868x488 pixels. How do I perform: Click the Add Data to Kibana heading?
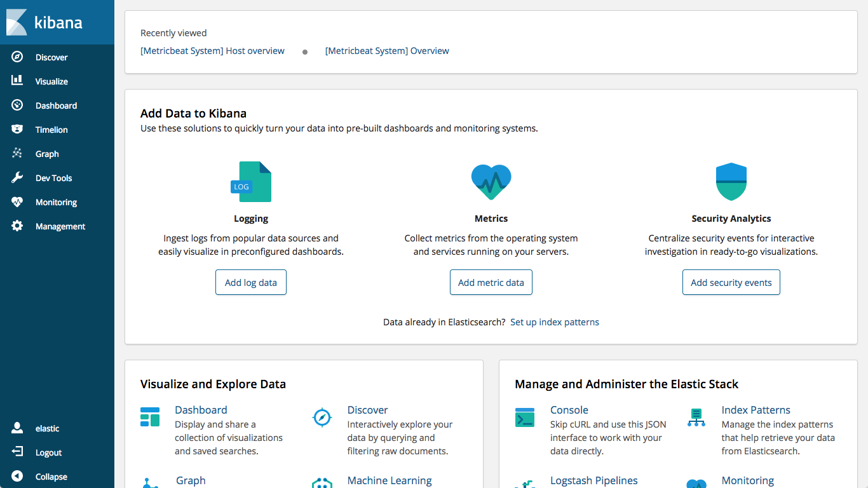(x=193, y=113)
